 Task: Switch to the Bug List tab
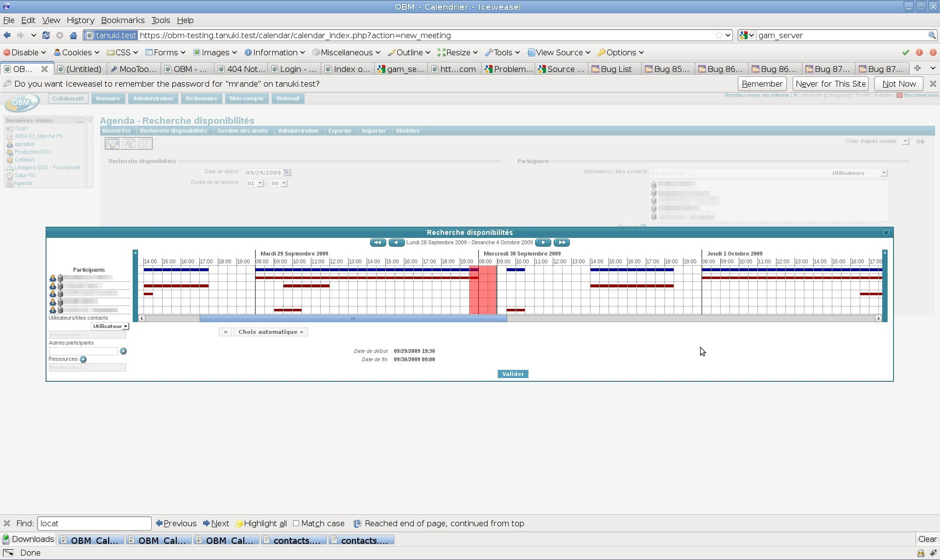tap(615, 69)
